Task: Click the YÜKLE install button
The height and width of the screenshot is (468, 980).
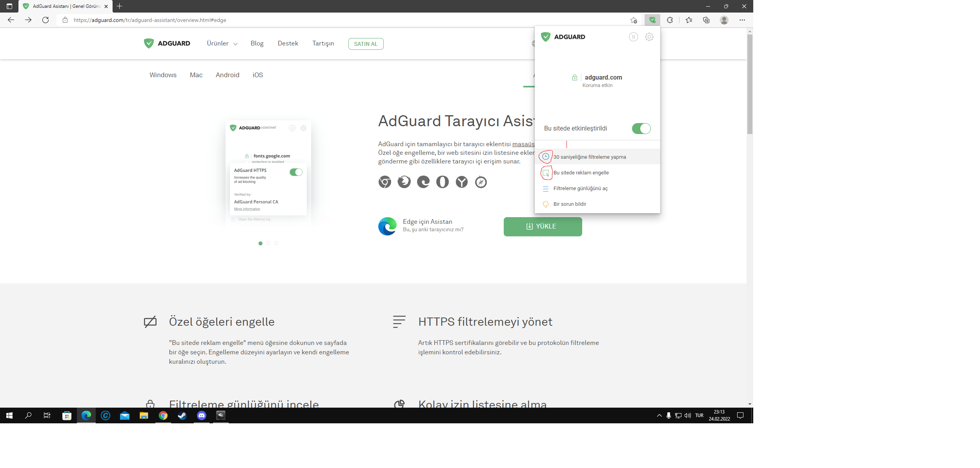Action: [x=543, y=226]
